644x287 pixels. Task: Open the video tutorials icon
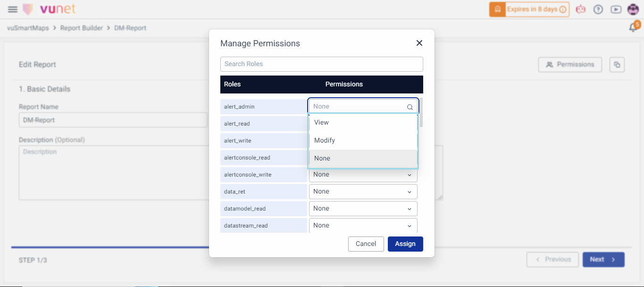(616, 9)
